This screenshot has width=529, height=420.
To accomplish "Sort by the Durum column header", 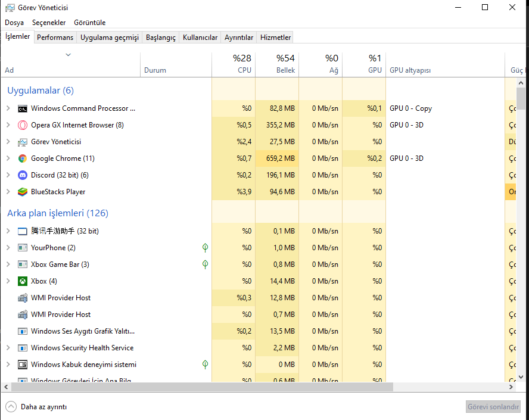I will [x=176, y=65].
